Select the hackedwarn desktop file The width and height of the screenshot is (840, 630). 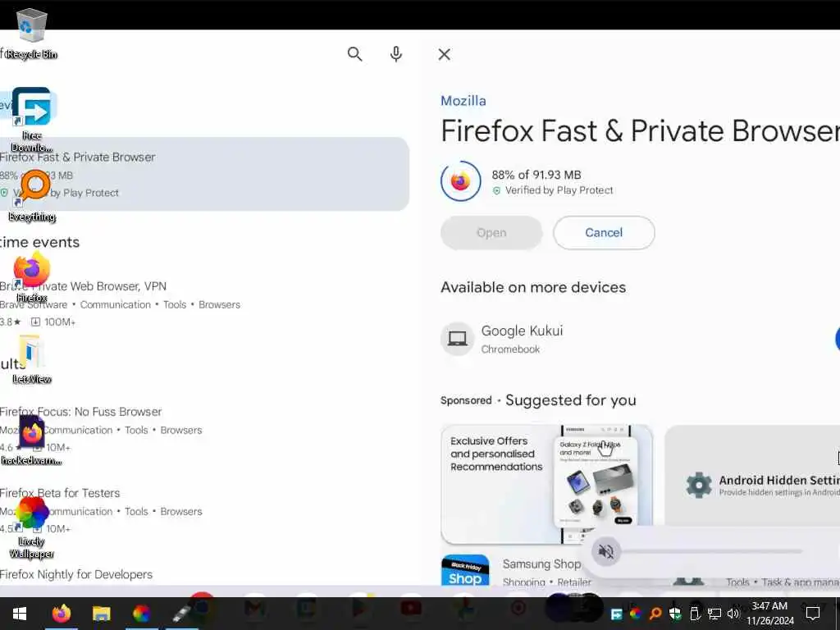coord(32,440)
